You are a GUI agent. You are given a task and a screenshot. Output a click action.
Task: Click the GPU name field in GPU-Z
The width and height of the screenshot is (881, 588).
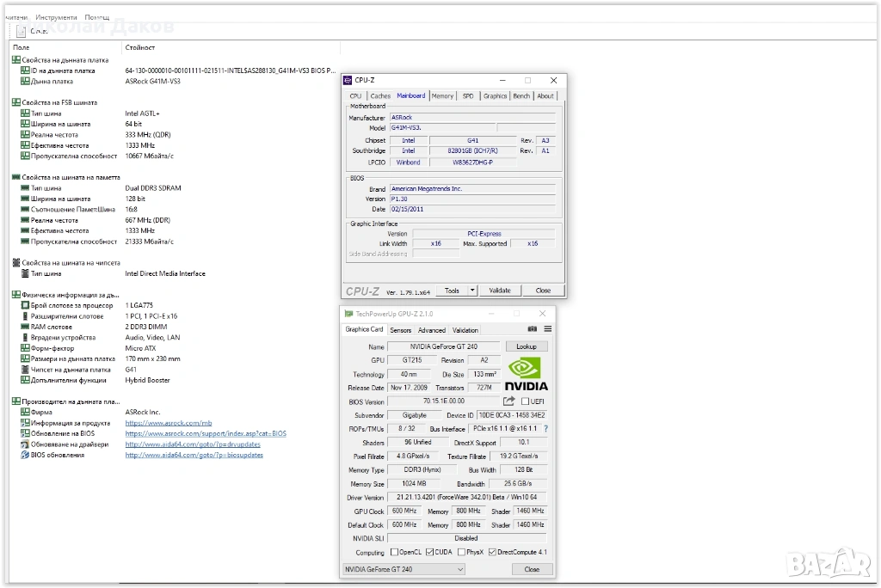pos(445,346)
